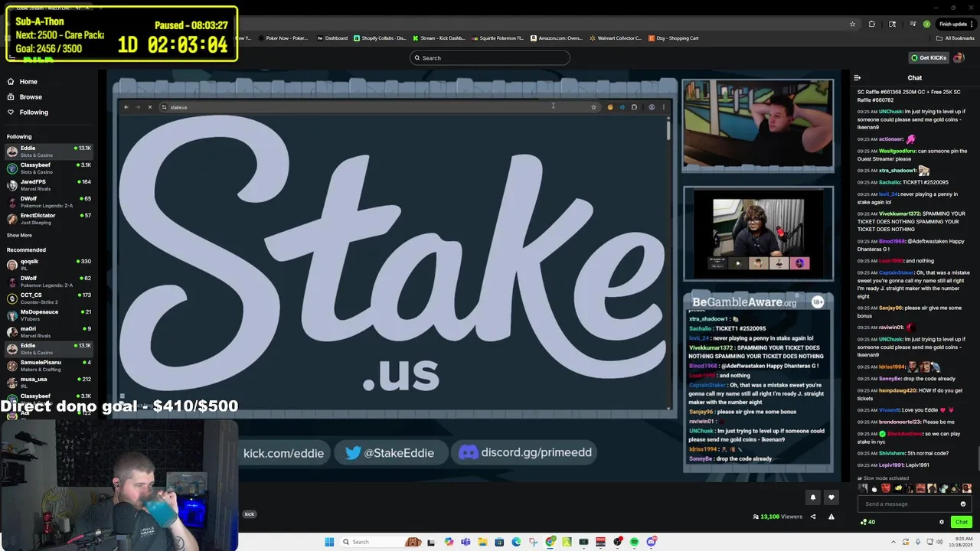Open ErectDictator channel in Following
The image size is (980, 551).
[49, 218]
